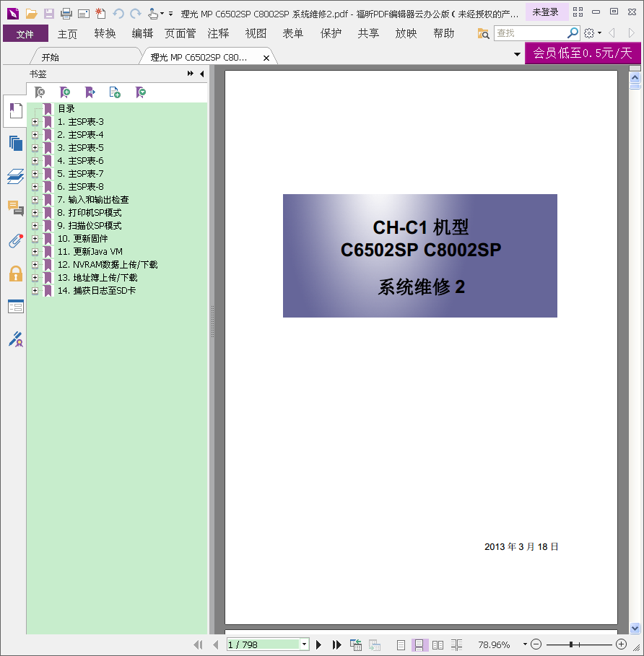Screen dimensions: 644x656
Task: Select the hand tool icon in title bar
Action: pyautogui.click(x=153, y=14)
